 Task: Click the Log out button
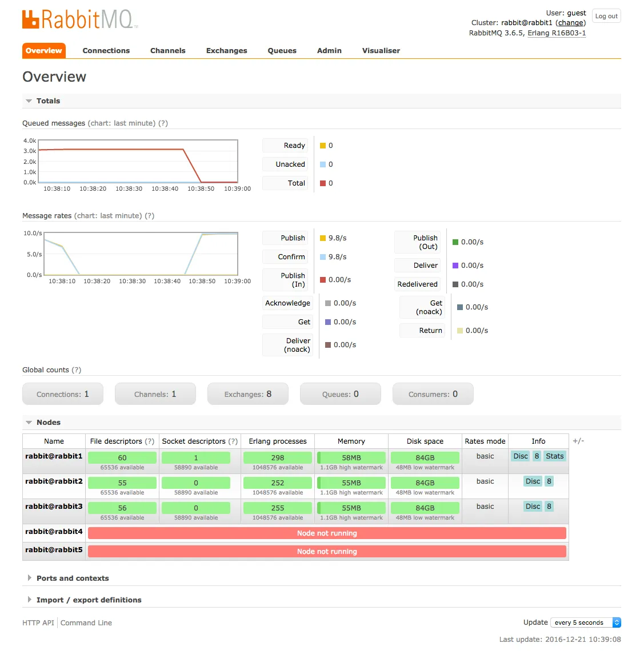pyautogui.click(x=606, y=16)
